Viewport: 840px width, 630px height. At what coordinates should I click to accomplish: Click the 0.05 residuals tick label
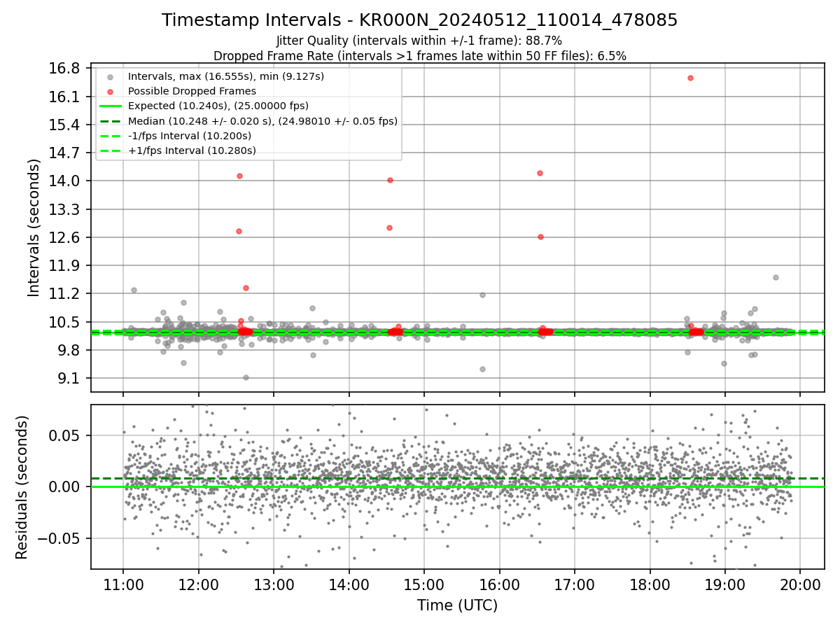[66, 435]
